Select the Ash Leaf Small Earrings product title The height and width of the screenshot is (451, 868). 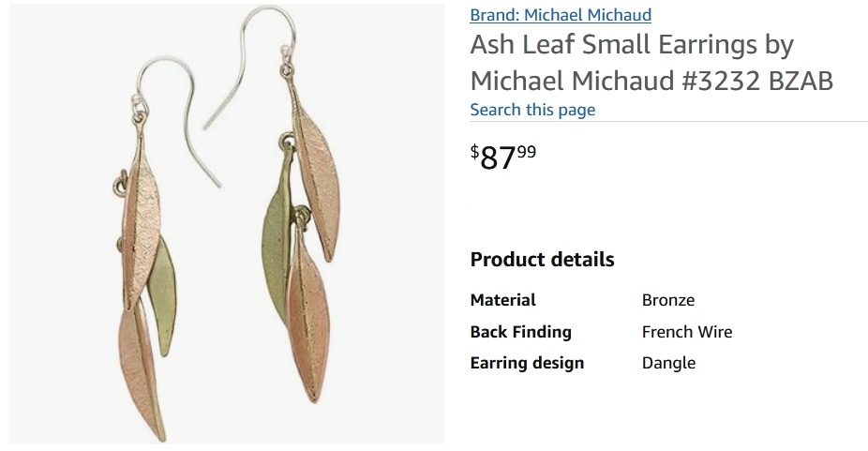[x=651, y=63]
